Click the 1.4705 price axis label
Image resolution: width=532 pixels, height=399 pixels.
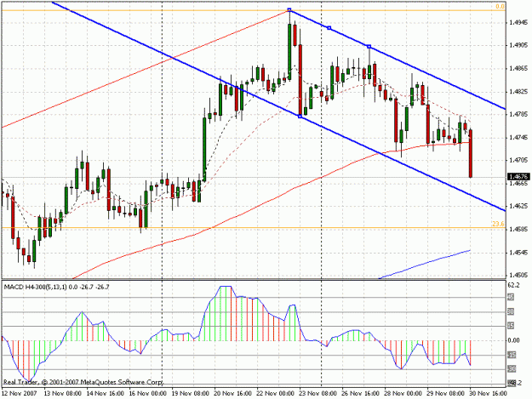[518, 160]
